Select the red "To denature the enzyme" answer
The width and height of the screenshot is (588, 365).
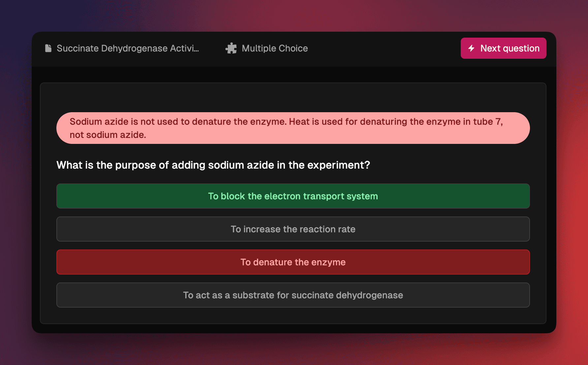(x=293, y=262)
